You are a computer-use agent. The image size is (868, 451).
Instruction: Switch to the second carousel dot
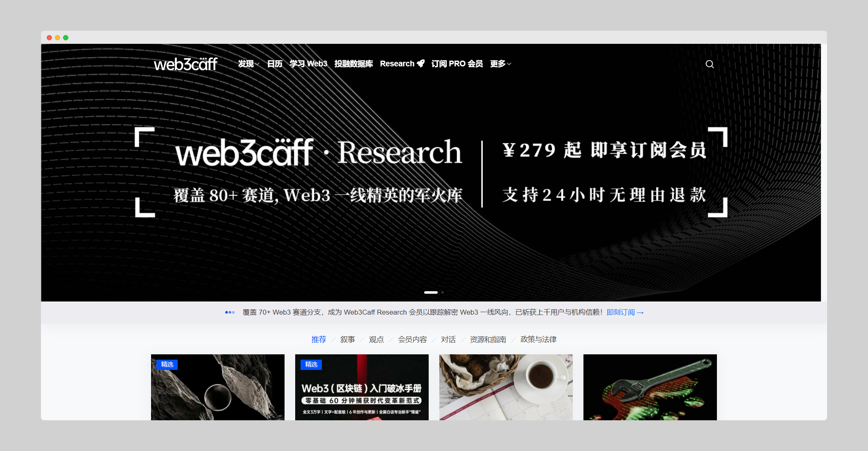pos(443,292)
